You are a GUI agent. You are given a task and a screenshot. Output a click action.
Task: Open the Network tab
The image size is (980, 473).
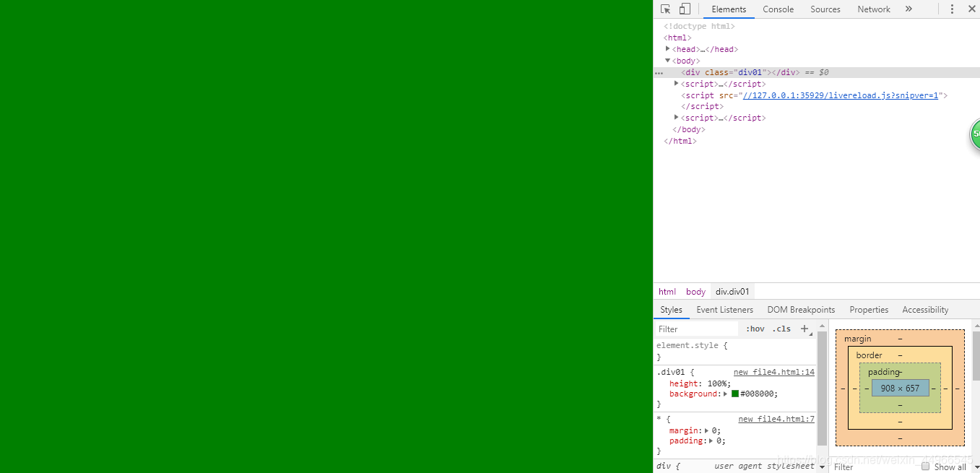click(x=874, y=9)
